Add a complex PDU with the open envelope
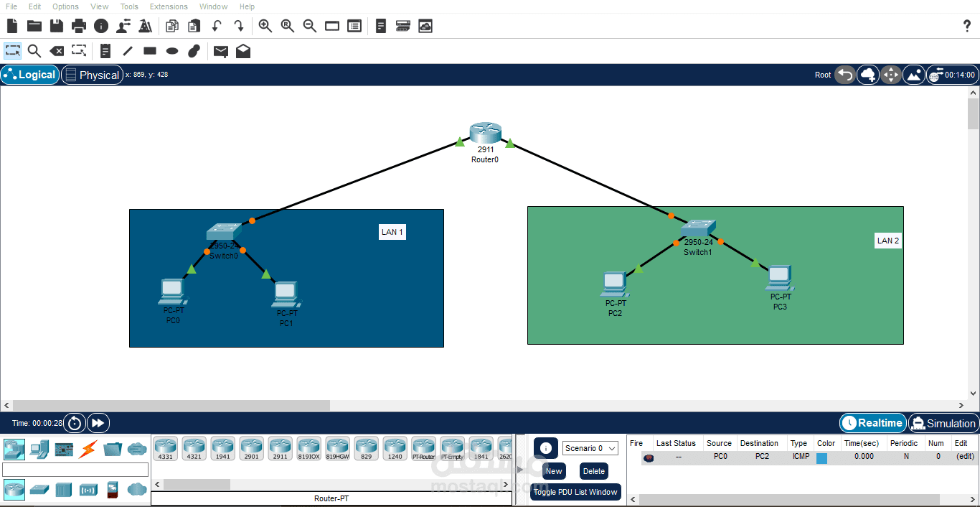This screenshot has height=507, width=980. (x=243, y=51)
